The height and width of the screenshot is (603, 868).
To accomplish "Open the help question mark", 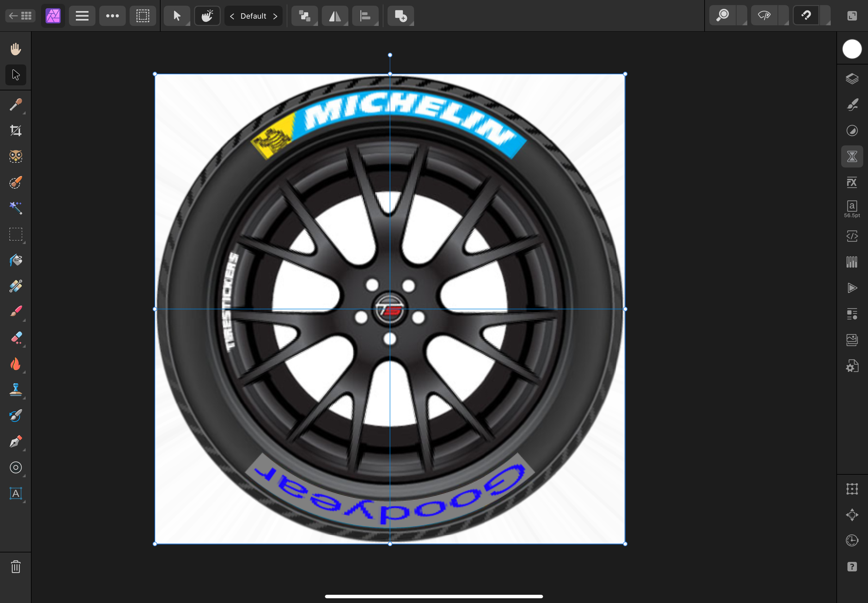I will point(852,567).
